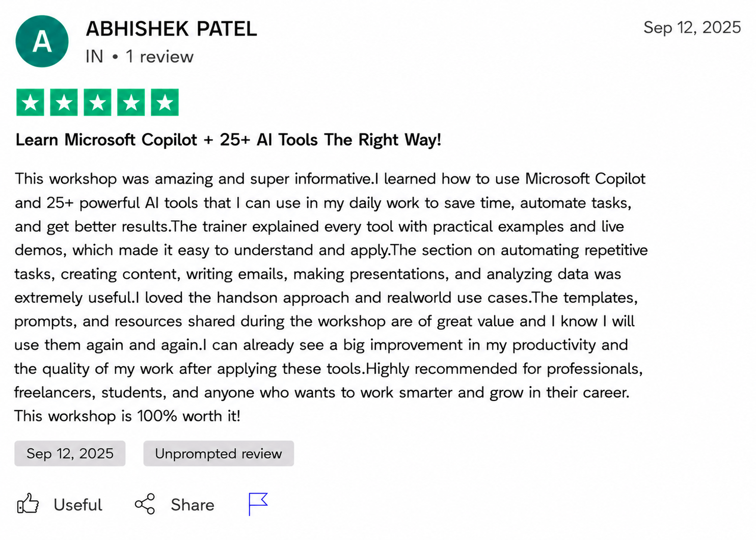The width and height of the screenshot is (756, 540).
Task: Click the second green rating star
Action: pyautogui.click(x=64, y=102)
